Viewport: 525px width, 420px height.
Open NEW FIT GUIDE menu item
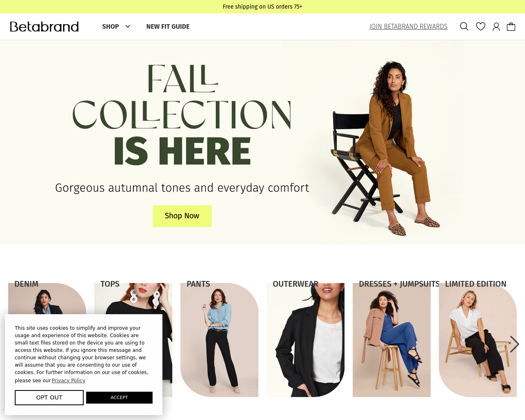168,27
